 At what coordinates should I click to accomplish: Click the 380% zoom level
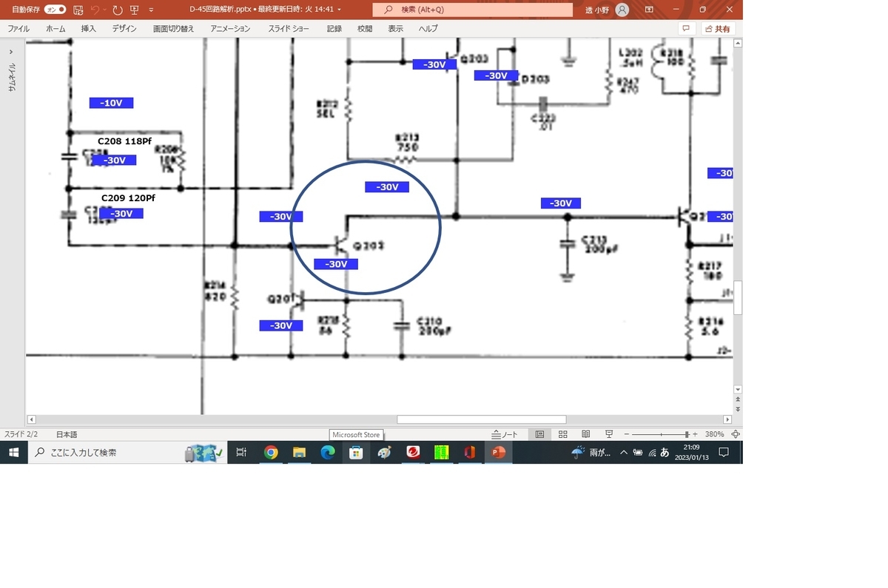pos(714,434)
